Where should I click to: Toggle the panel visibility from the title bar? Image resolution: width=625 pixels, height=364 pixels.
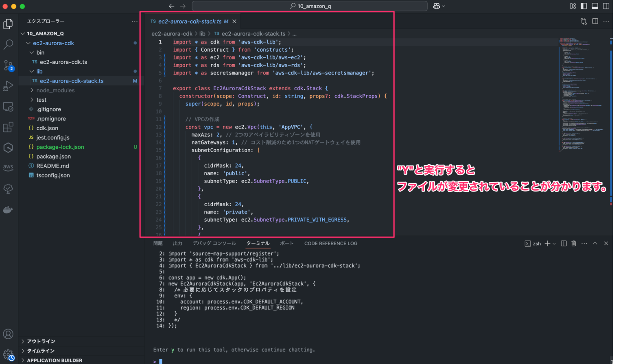click(596, 6)
